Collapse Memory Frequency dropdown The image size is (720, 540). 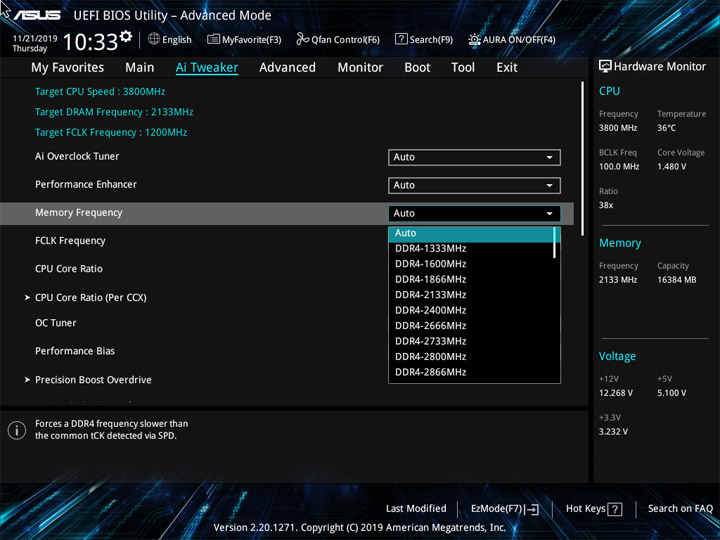[474, 214]
